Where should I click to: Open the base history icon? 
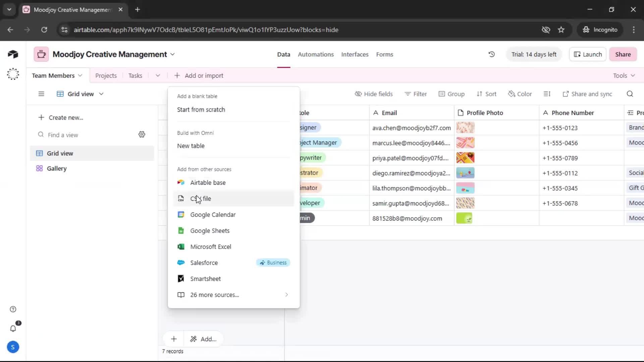pos(491,54)
